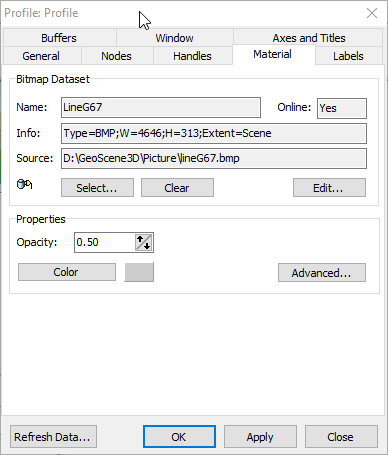Apply the material changes
The width and height of the screenshot is (388, 455).
click(260, 437)
